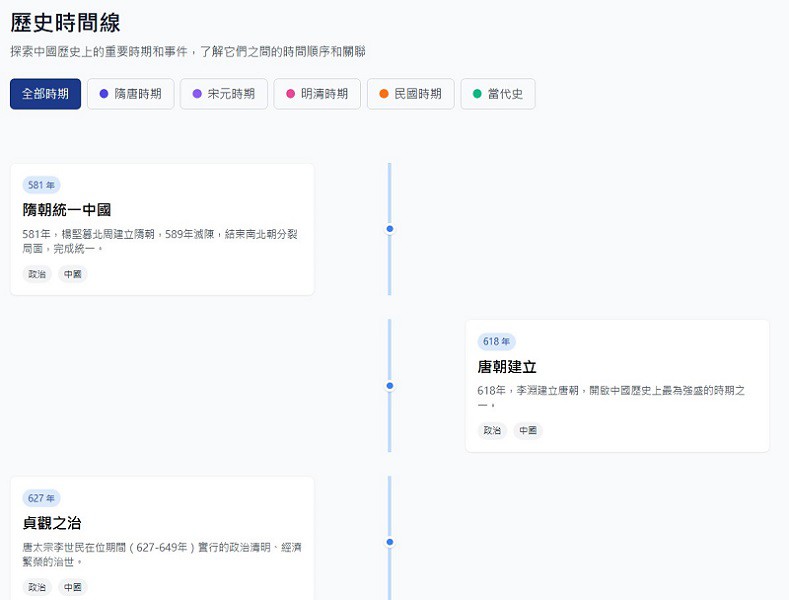This screenshot has width=789, height=600.
Task: Open the 唐朝建立 event title
Action: point(507,367)
